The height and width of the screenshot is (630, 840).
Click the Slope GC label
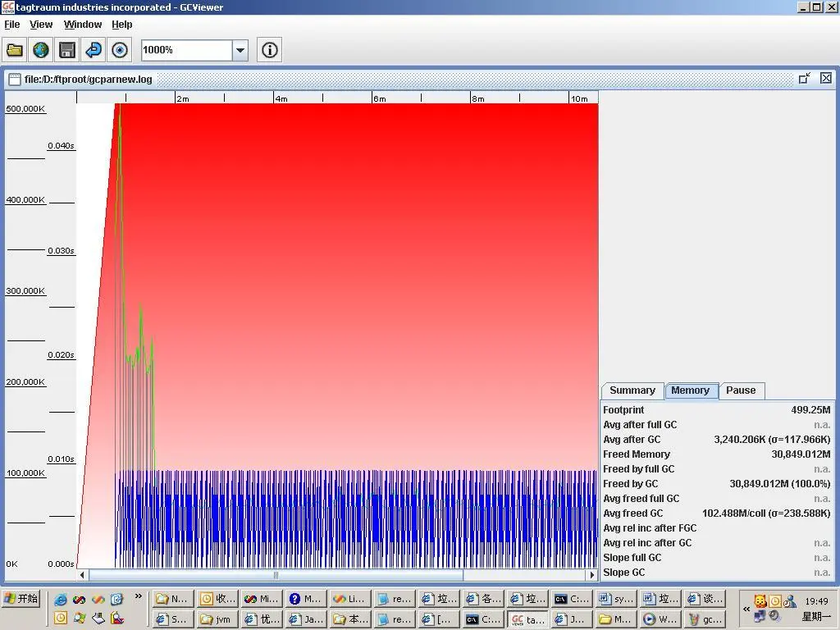click(x=623, y=572)
